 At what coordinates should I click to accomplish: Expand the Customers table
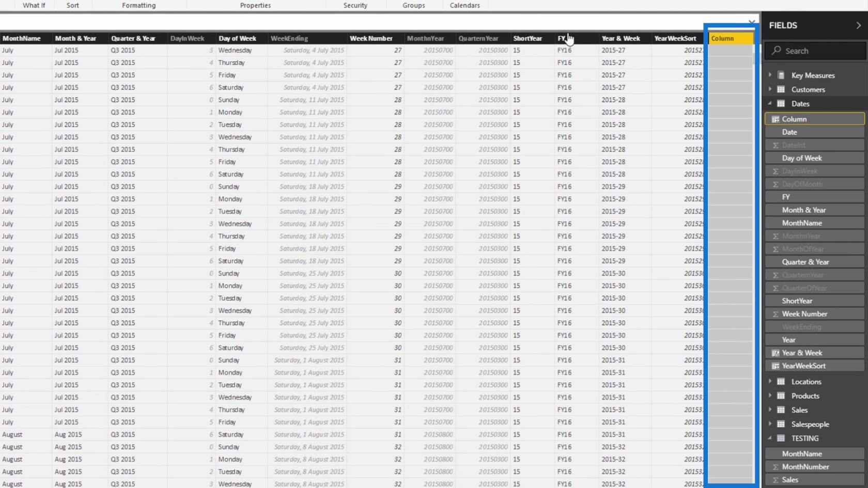770,89
